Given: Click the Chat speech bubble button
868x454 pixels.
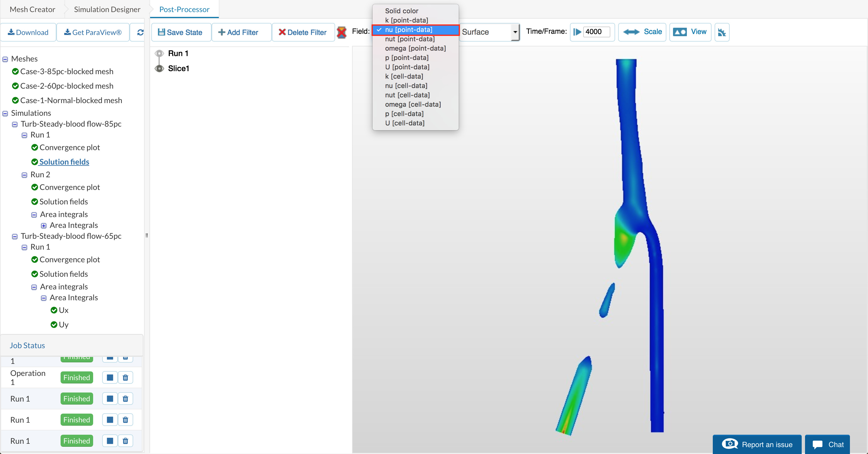Looking at the screenshot, I should (x=827, y=445).
